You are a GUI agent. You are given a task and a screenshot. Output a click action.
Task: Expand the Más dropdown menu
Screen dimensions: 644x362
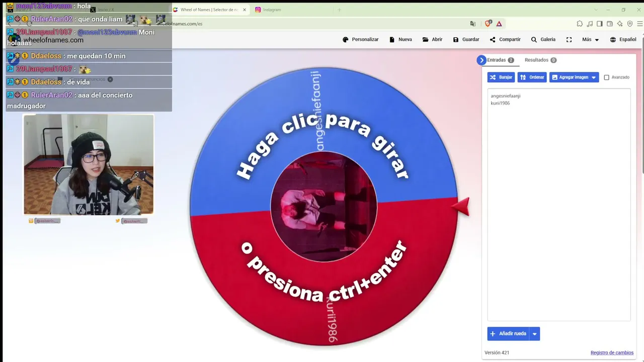click(590, 40)
